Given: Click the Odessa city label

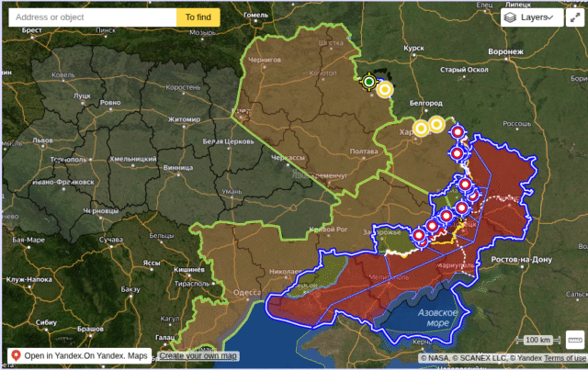Looking at the screenshot, I should pos(247,293).
